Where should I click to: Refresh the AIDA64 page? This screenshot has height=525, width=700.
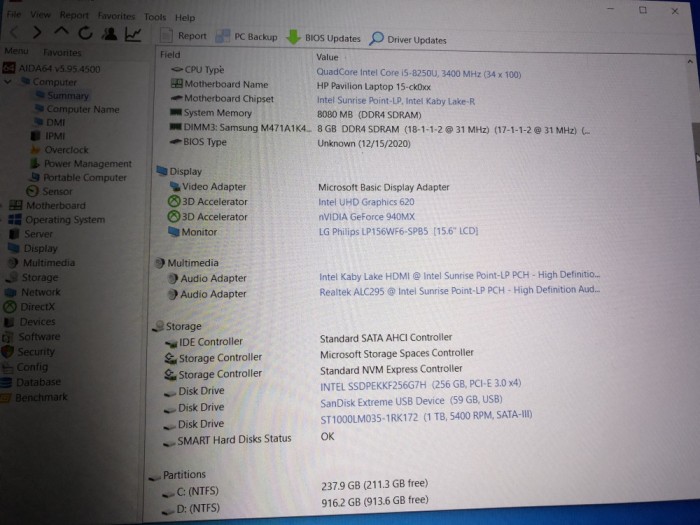click(x=85, y=33)
